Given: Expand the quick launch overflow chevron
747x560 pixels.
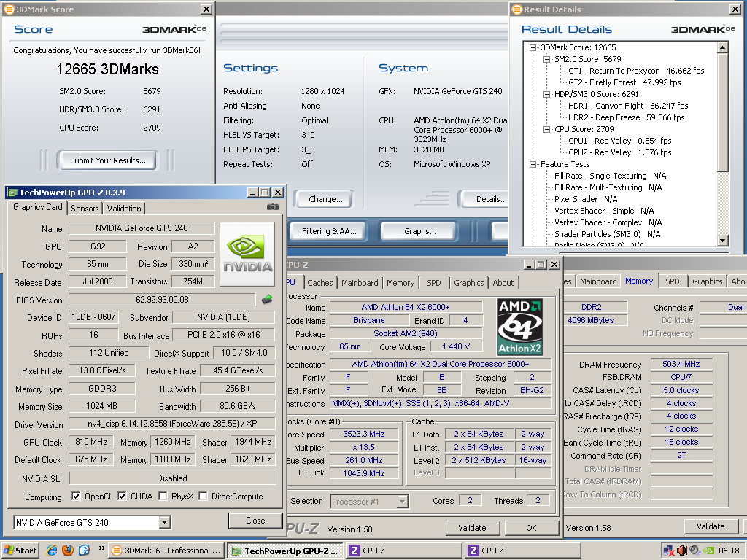Looking at the screenshot, I should [x=101, y=548].
